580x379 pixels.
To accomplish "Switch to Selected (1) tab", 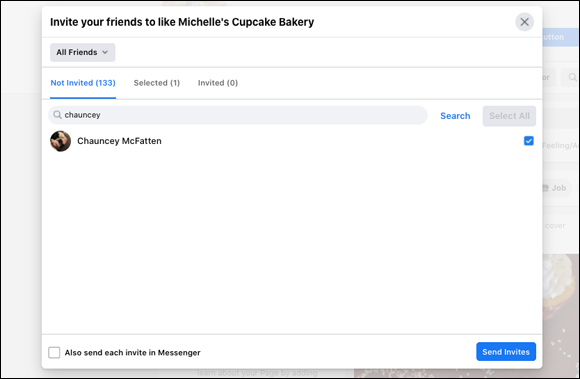I will pyautogui.click(x=156, y=83).
